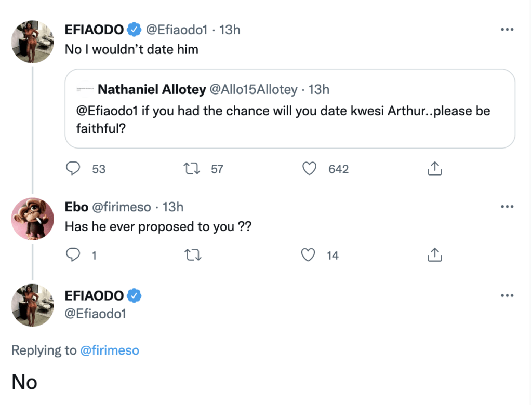Image resolution: width=532 pixels, height=405 pixels.
Task: Retweet the 'No I wouldn't date him' tweet
Action: (193, 169)
